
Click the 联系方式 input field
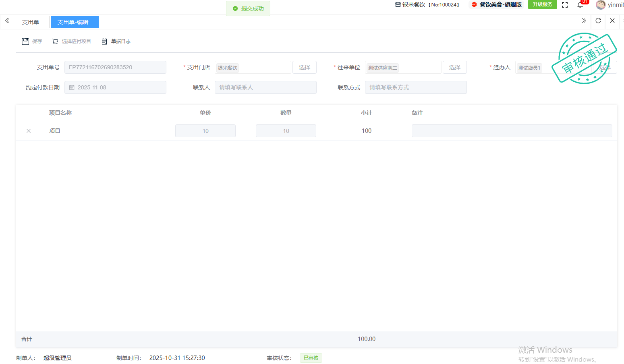pyautogui.click(x=416, y=87)
